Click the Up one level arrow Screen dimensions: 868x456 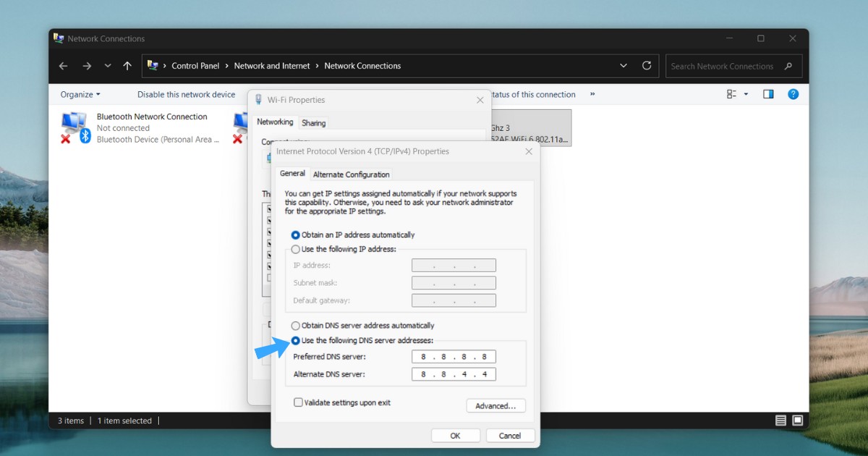click(127, 66)
